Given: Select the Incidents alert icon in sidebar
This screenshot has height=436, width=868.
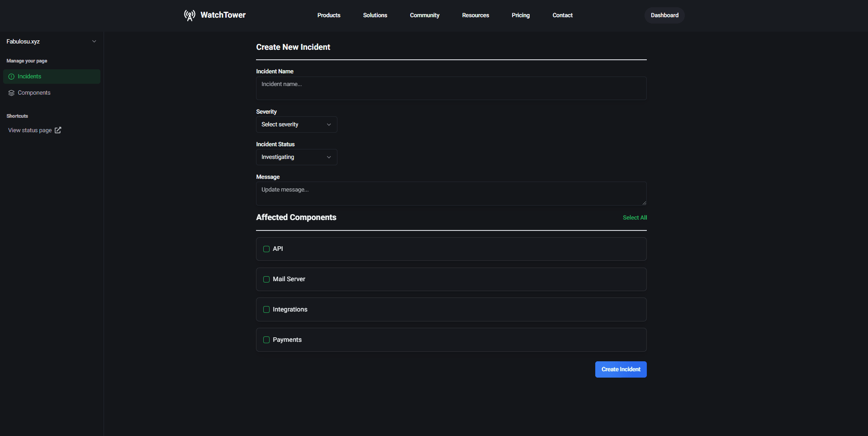Looking at the screenshot, I should pyautogui.click(x=11, y=77).
